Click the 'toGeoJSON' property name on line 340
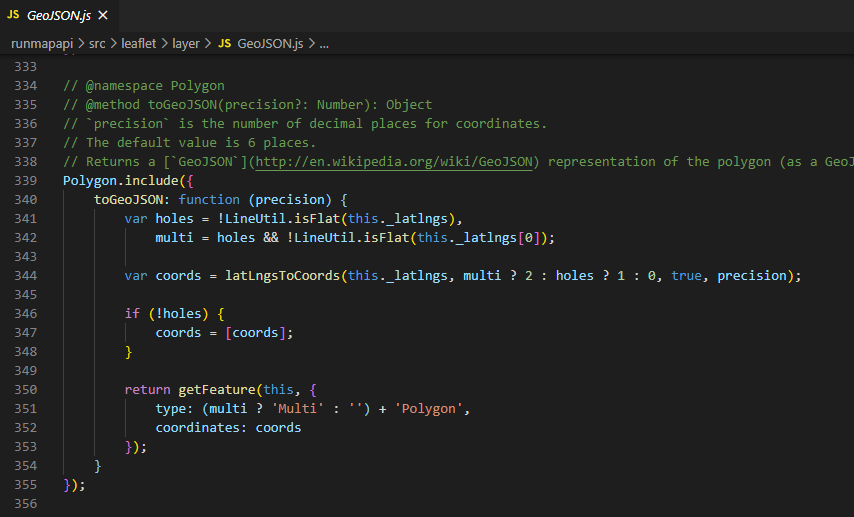 click(x=128, y=200)
